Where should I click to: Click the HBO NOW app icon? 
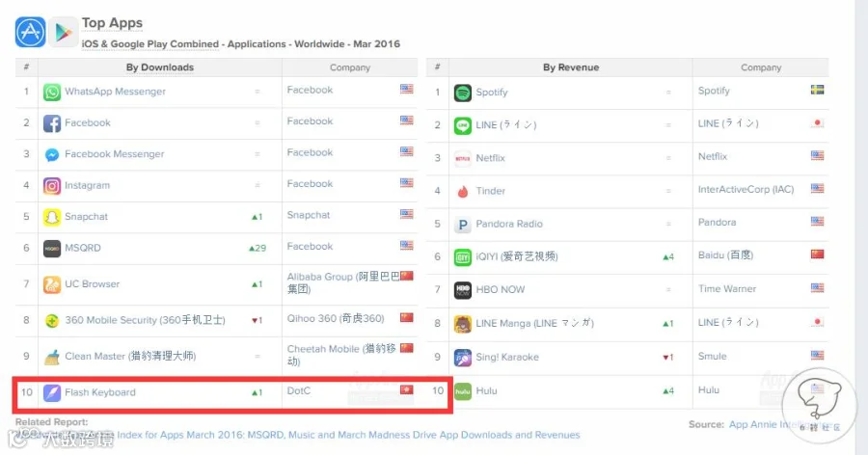point(463,290)
